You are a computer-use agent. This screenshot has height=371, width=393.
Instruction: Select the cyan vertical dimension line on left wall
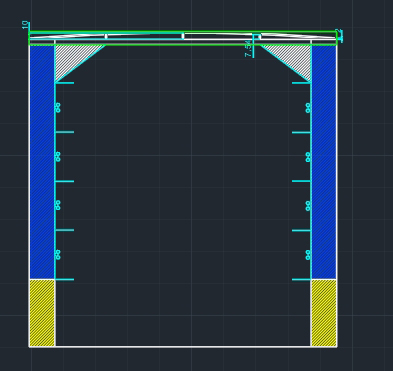coord(55,181)
